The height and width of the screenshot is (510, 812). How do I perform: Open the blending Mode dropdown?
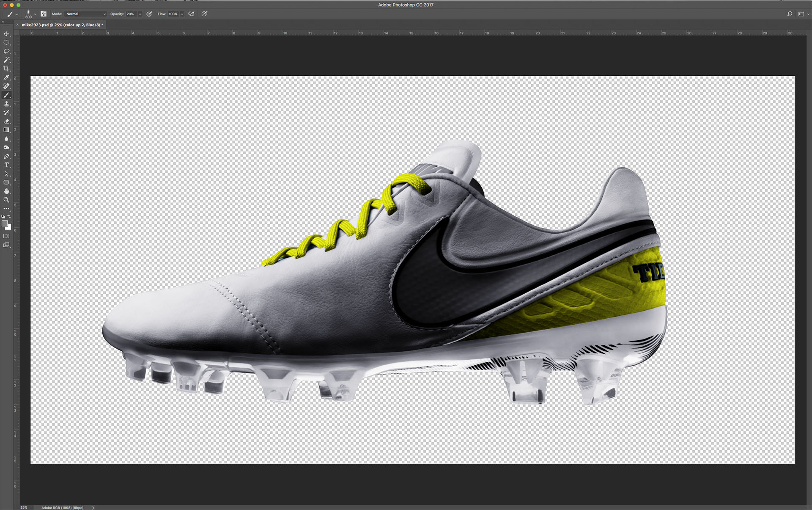click(85, 14)
